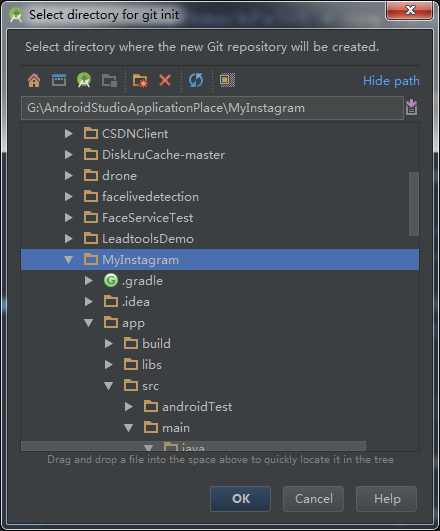Select the CSDNClient directory
This screenshot has height=531, width=440.
pyautogui.click(x=135, y=134)
